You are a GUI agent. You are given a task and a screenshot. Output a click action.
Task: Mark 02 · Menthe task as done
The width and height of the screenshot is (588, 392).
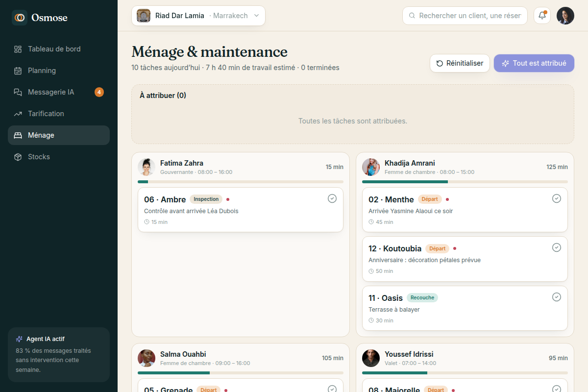pos(557,198)
